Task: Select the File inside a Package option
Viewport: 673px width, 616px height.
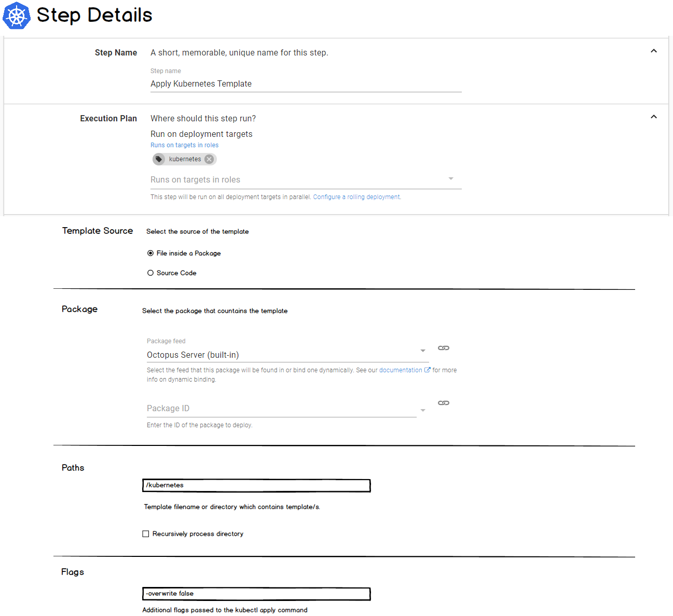Action: click(150, 253)
